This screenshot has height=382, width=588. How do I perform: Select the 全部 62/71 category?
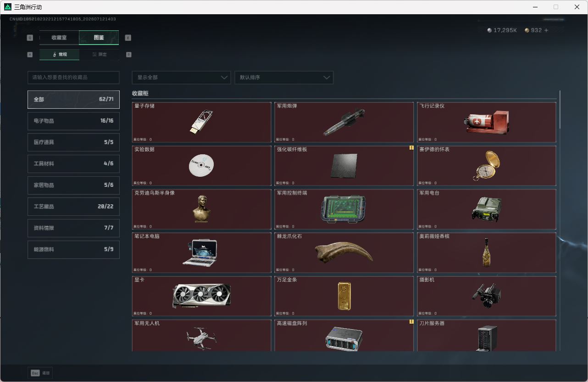coord(73,99)
